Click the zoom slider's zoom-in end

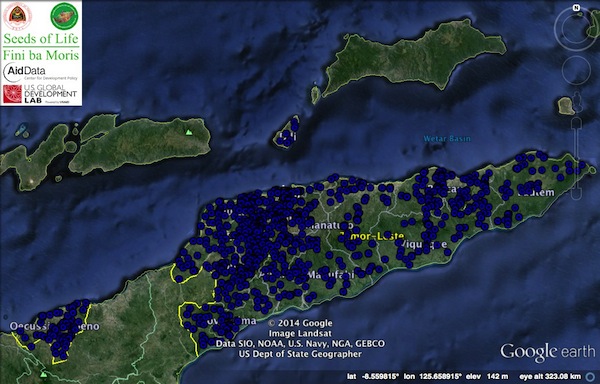click(x=577, y=123)
